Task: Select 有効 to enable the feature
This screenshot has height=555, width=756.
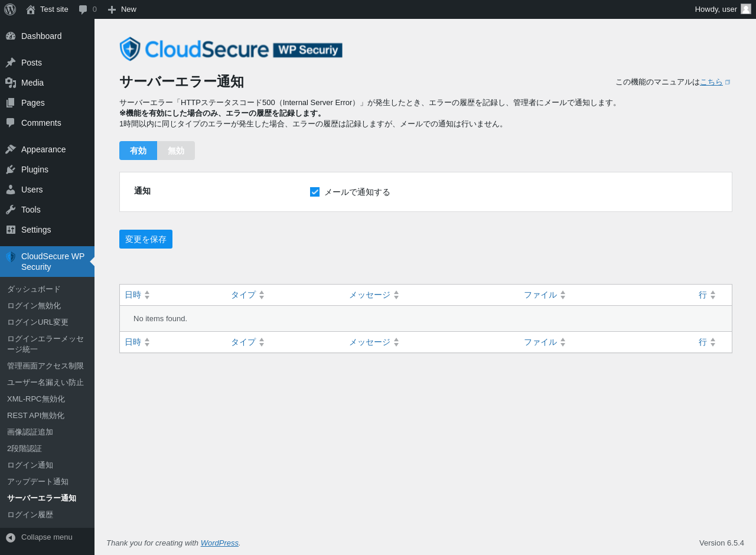Action: pos(138,151)
